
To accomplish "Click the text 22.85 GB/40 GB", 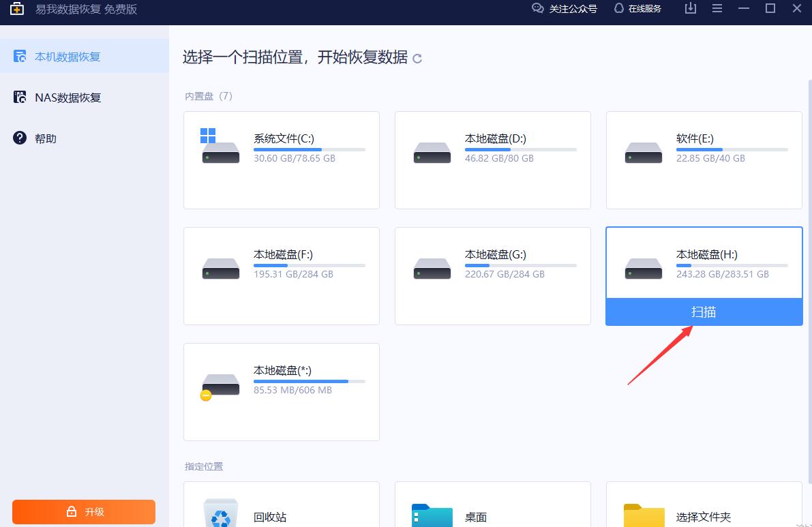I will (710, 158).
